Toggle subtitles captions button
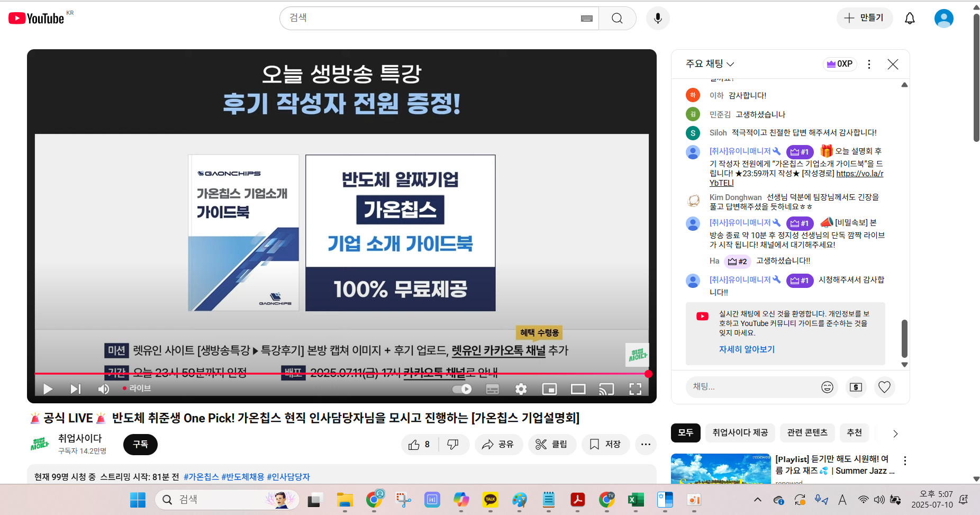980x515 pixels. tap(493, 389)
